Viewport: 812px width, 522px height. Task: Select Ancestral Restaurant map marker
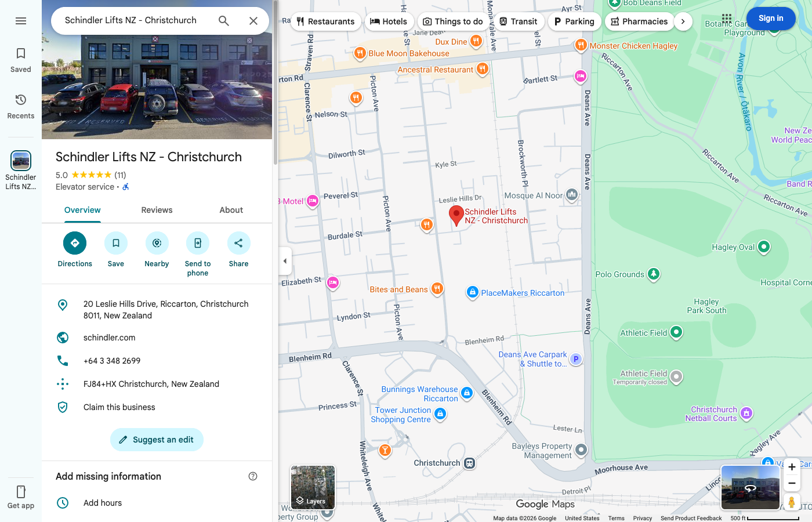[x=482, y=69]
